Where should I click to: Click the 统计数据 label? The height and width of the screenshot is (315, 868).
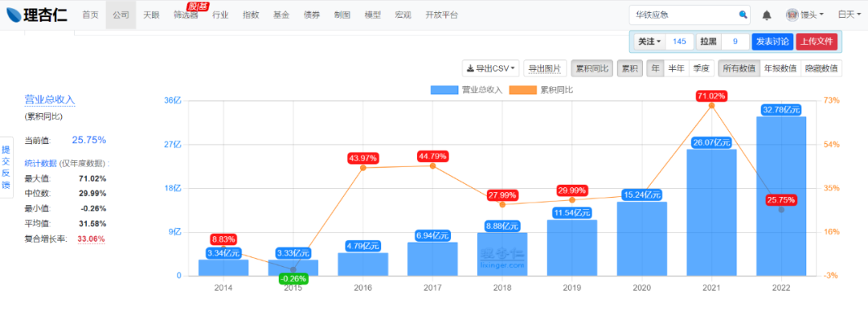pyautogui.click(x=41, y=163)
